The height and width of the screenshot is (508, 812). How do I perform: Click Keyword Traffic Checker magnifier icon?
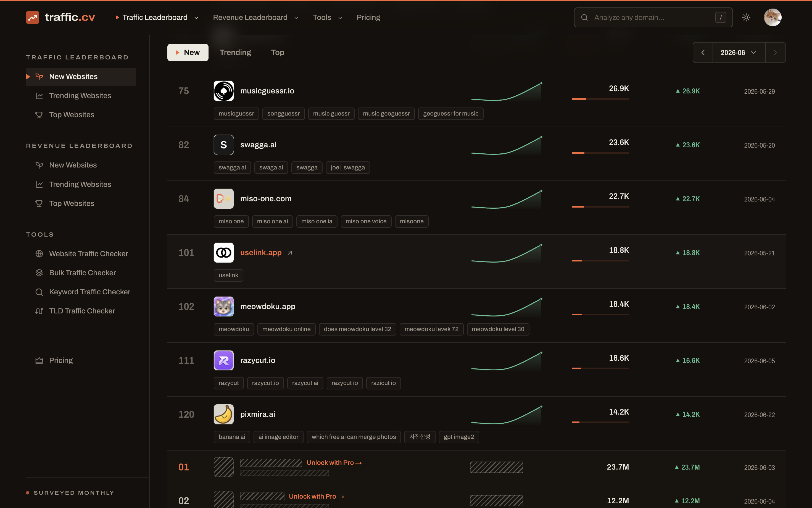39,292
